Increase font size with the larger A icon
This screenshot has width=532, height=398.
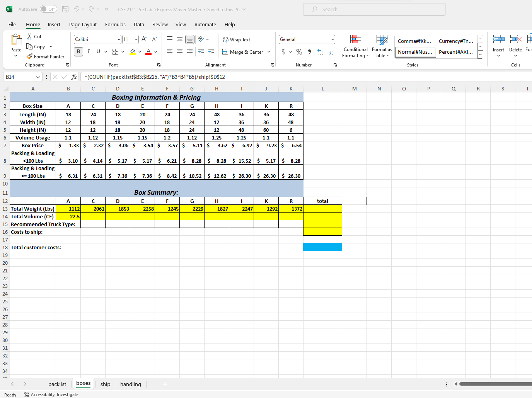pos(144,39)
